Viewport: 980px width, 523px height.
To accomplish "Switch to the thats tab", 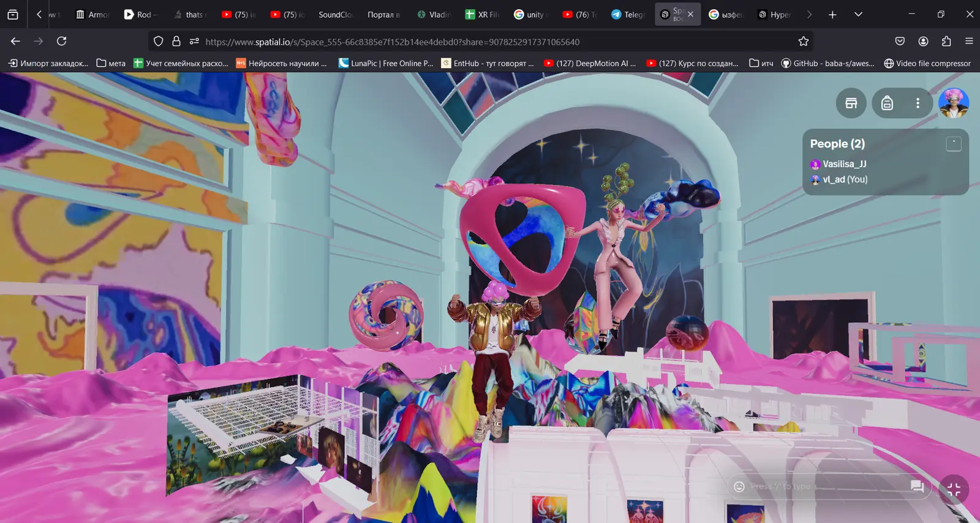I will 190,14.
